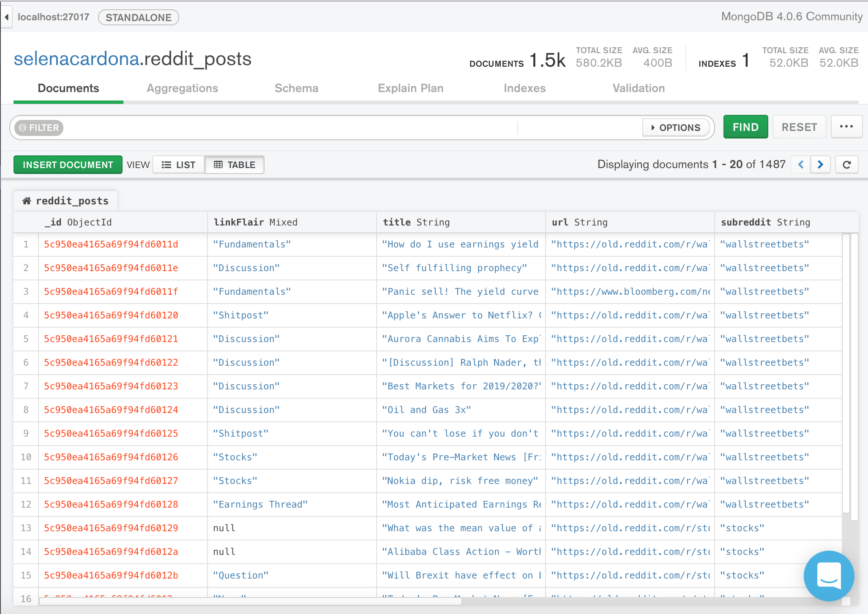Open the selenacardona database link
This screenshot has height=614, width=868.
pos(76,59)
